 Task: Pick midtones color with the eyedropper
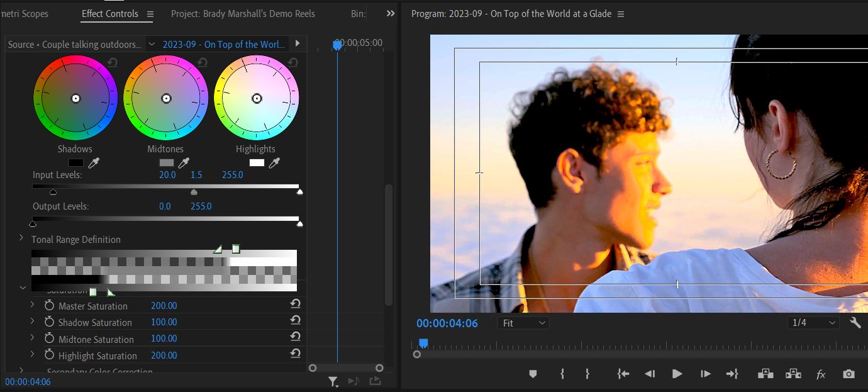coord(184,163)
